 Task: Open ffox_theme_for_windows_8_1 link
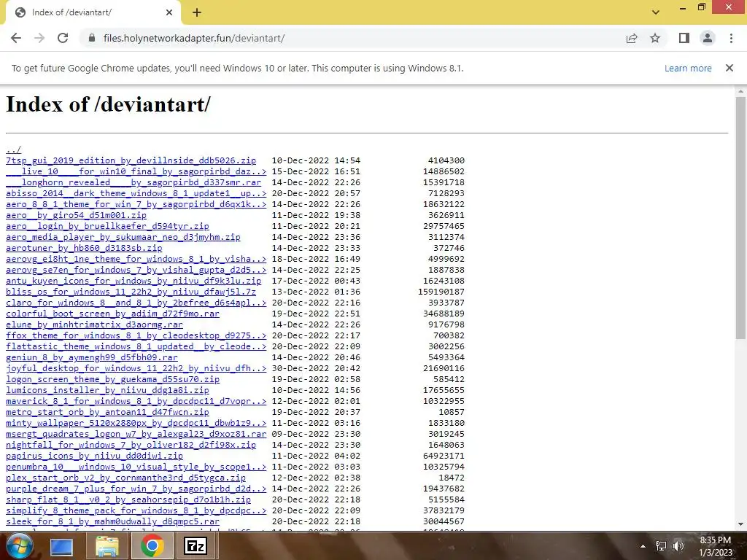tap(136, 335)
